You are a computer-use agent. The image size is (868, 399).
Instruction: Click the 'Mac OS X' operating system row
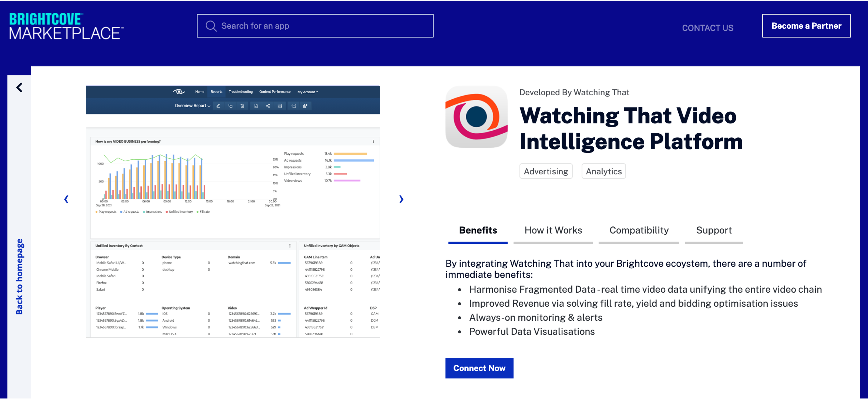[186, 334]
